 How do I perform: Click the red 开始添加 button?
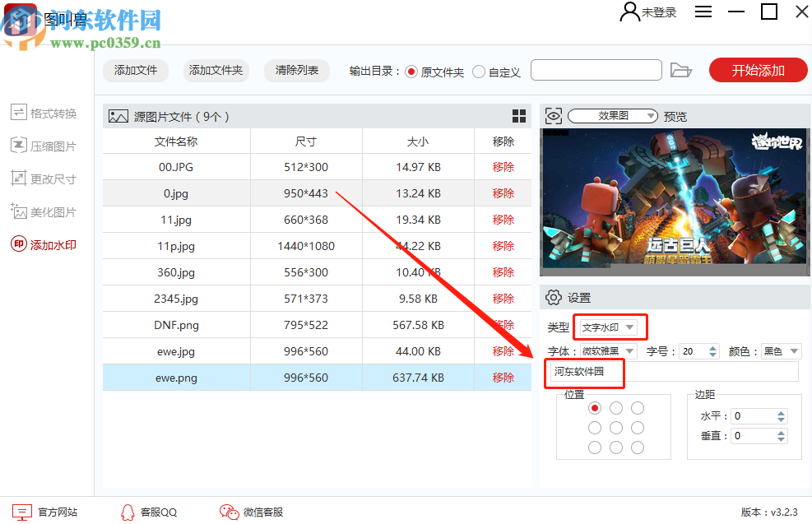point(759,70)
